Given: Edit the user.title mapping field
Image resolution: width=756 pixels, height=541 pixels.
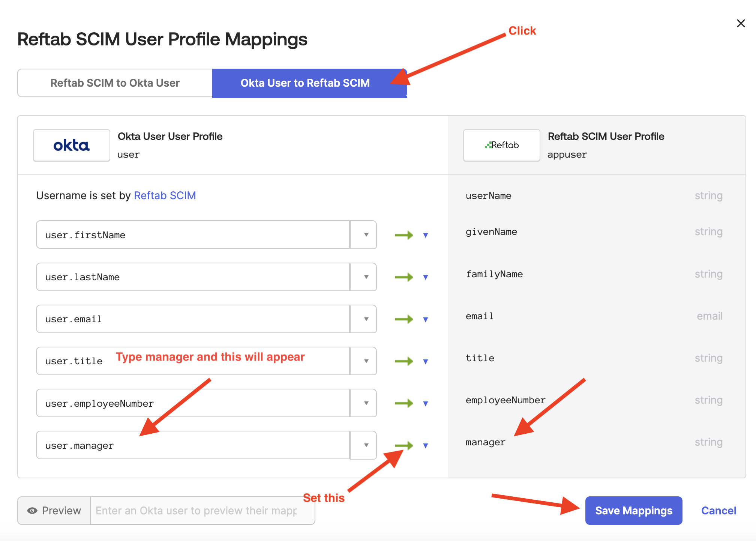Looking at the screenshot, I should [193, 361].
